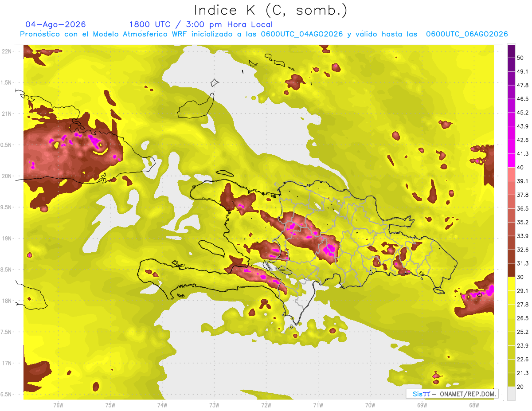Viewport: 532px width, 411px height.
Task: Click the longitude label "74W"
Action: [162, 405]
